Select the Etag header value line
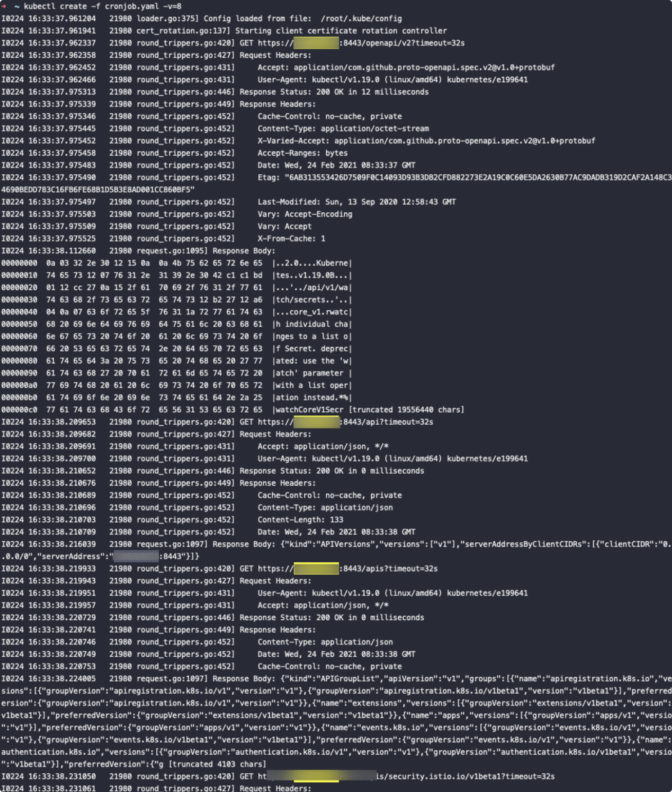Viewport: 672px width, 792px height. [x=336, y=183]
